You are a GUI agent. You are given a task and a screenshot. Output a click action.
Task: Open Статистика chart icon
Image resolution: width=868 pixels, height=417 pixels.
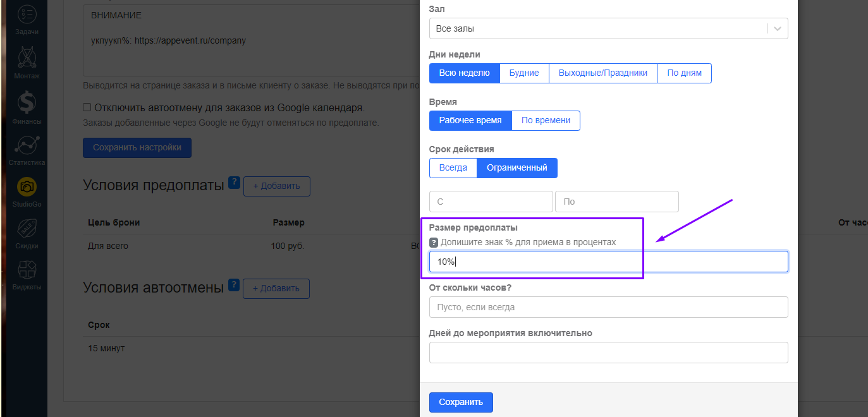27,148
